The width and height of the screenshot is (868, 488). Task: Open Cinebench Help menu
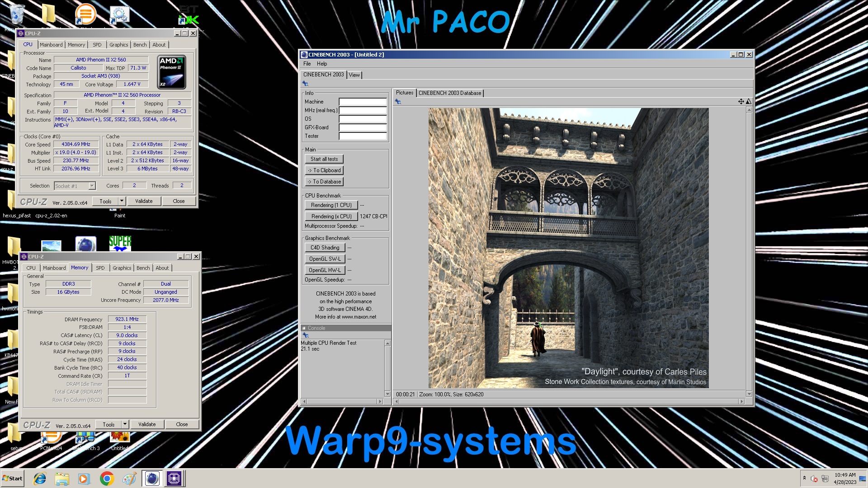coord(322,64)
